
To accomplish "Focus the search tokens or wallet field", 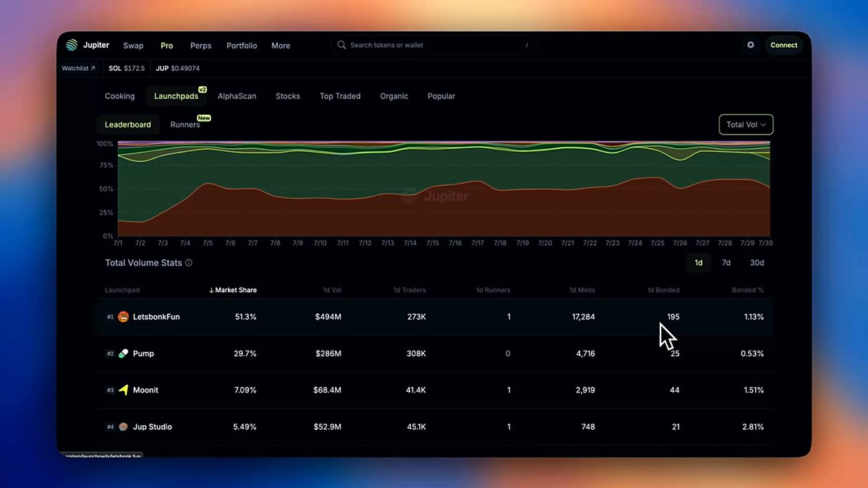I will tap(434, 45).
